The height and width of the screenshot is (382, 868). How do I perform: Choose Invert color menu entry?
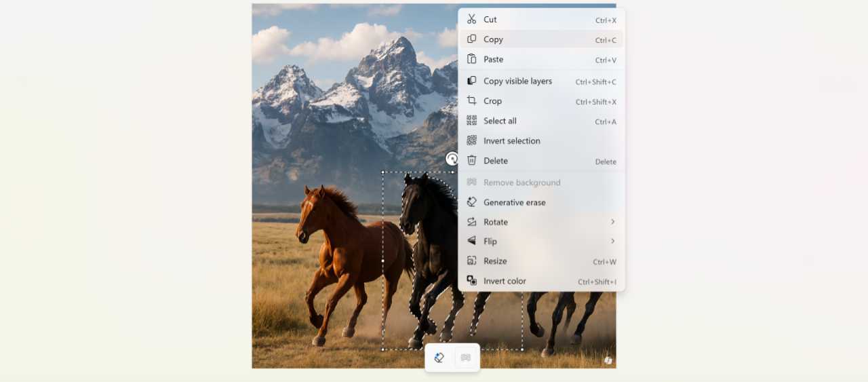(x=541, y=281)
